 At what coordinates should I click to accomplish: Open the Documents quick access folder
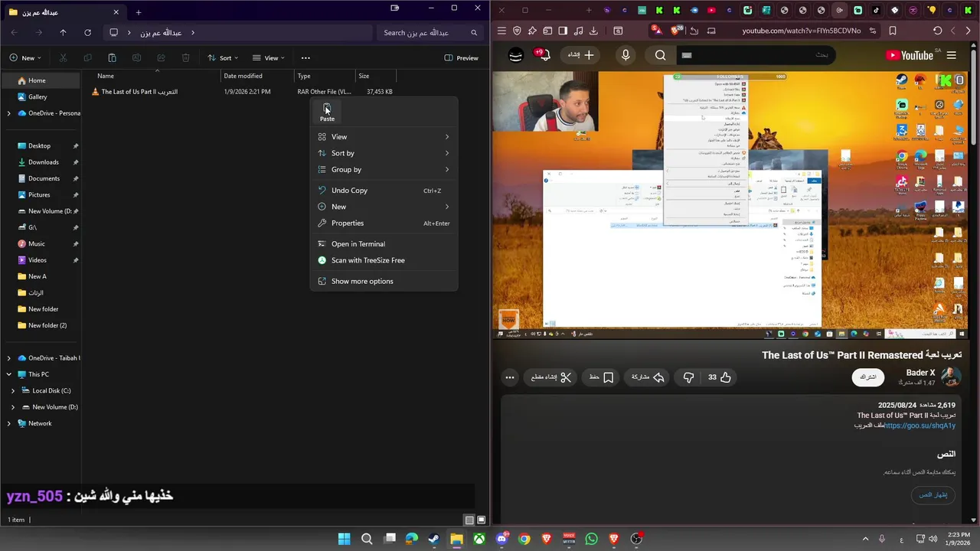pos(41,178)
